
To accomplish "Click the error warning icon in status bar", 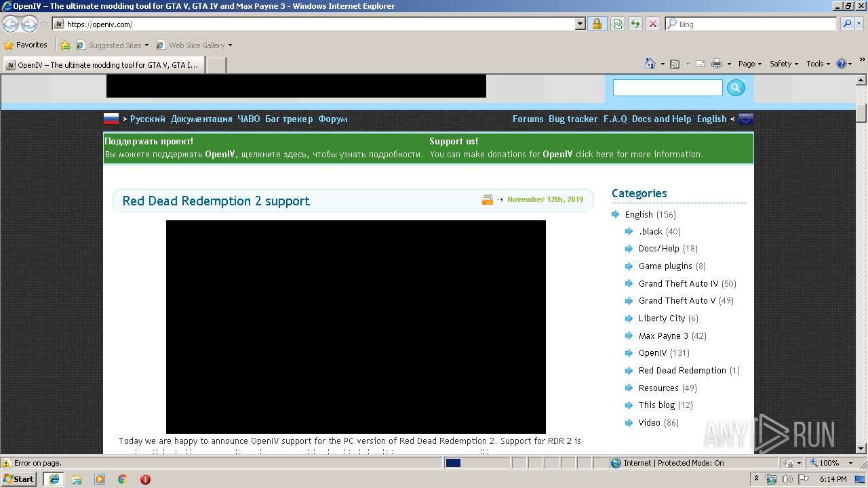I will (x=7, y=464).
